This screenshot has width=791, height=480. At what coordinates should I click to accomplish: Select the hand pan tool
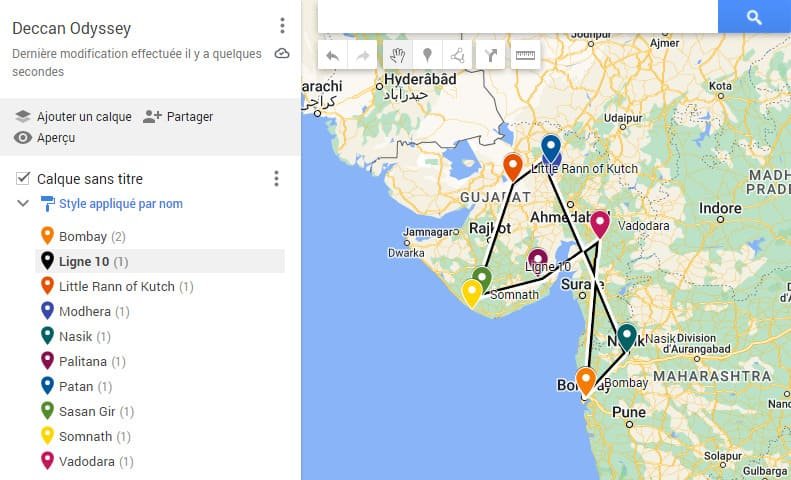click(398, 55)
